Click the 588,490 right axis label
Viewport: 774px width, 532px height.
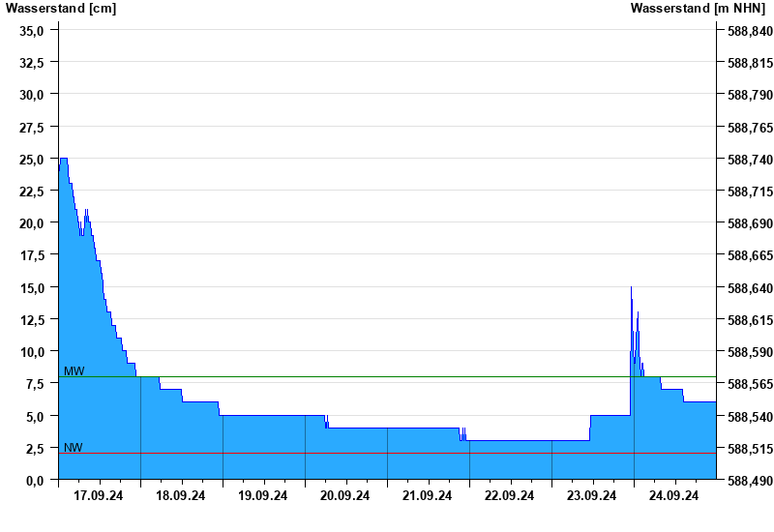point(751,481)
